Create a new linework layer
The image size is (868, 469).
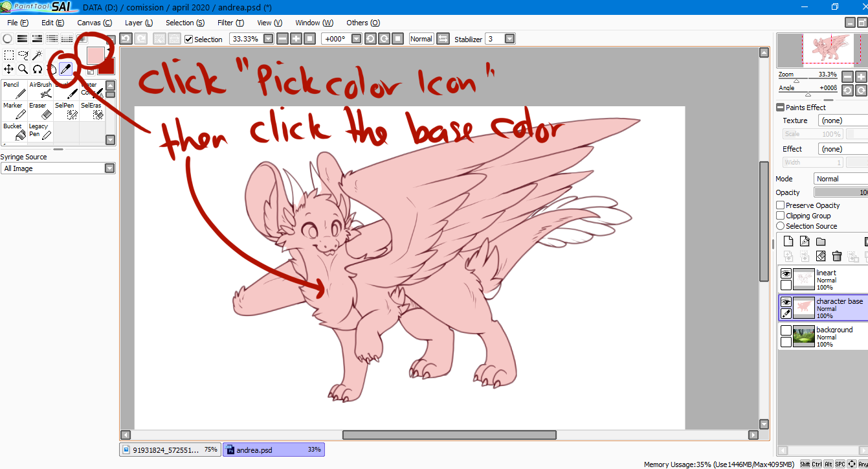[x=805, y=242]
